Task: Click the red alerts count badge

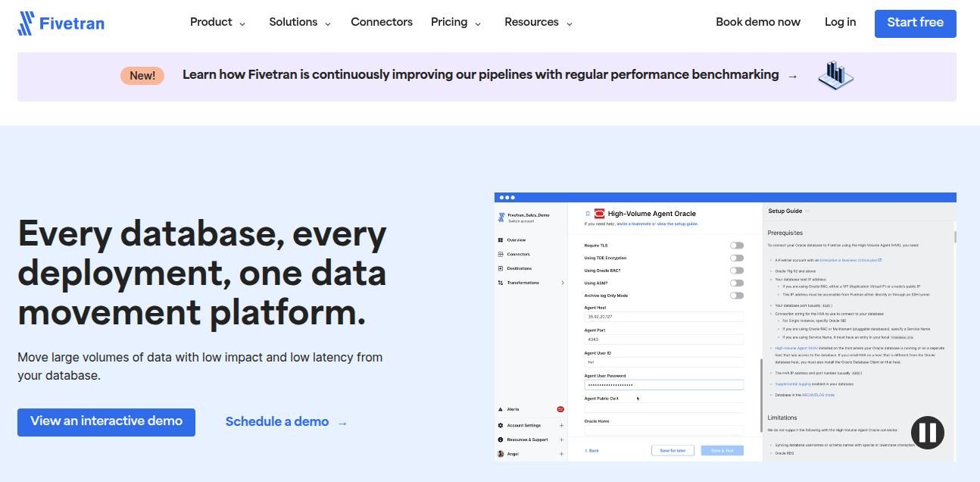Action: click(x=561, y=409)
